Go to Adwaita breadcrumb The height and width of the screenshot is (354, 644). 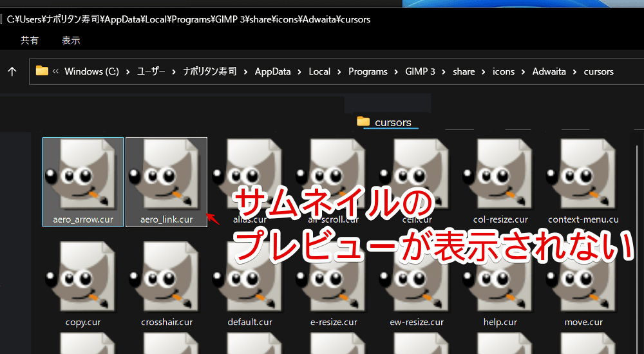(x=549, y=71)
